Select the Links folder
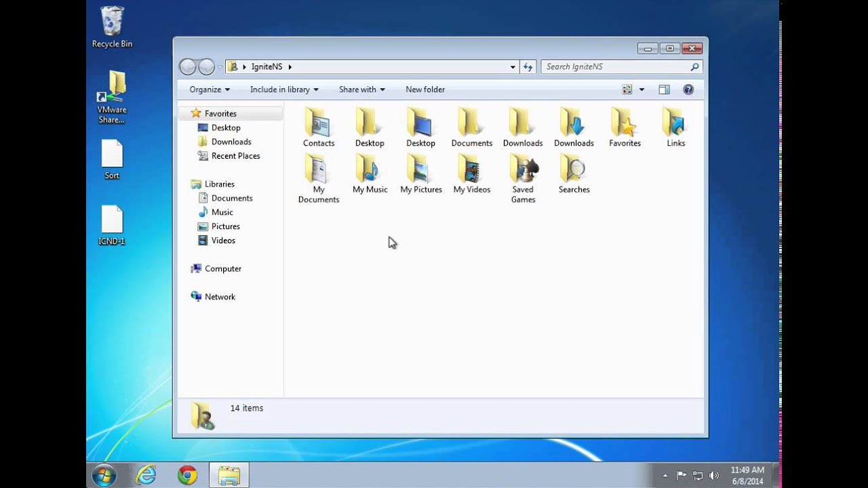The height and width of the screenshot is (488, 868). coord(675,127)
